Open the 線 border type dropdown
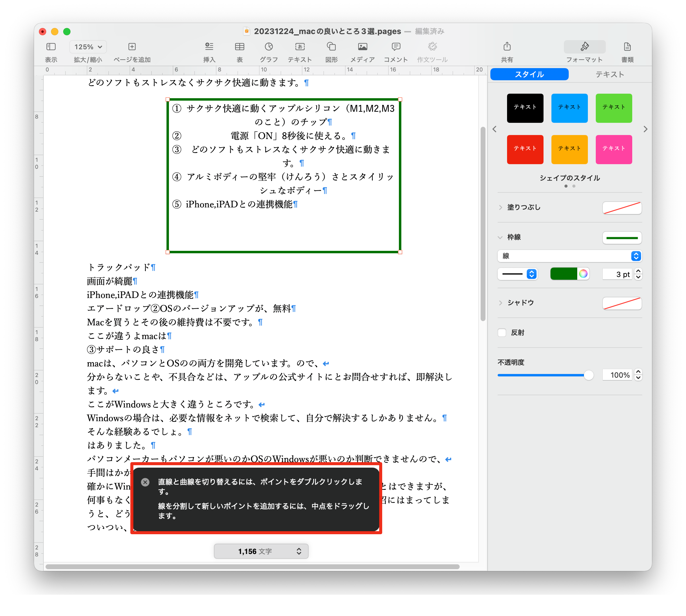Screen dimensions: 686x616 [x=569, y=256]
